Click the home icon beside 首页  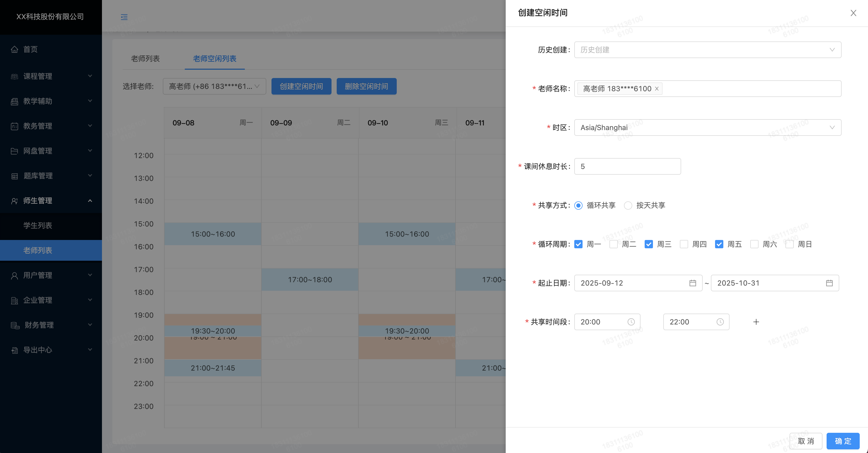pyautogui.click(x=14, y=49)
